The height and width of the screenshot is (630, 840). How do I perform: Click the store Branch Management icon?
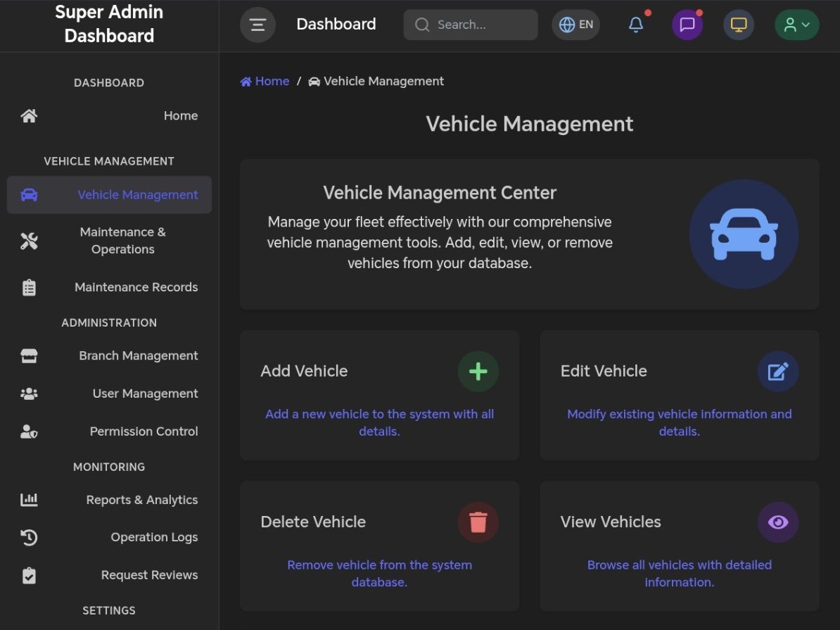point(29,356)
